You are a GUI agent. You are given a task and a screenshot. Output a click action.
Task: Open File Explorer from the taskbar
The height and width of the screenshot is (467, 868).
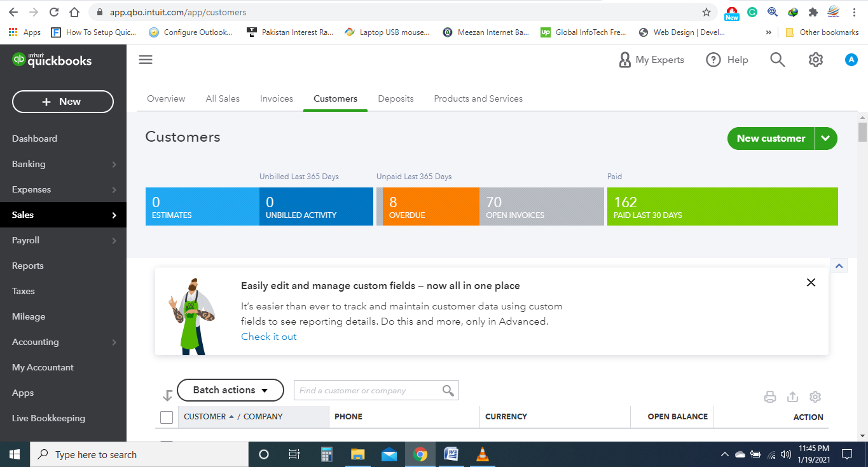pyautogui.click(x=358, y=454)
